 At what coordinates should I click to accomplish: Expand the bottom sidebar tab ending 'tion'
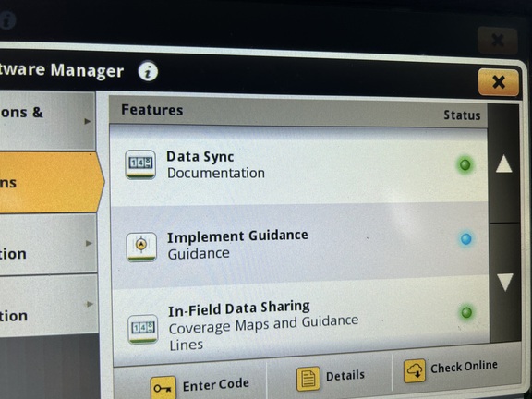(x=49, y=305)
